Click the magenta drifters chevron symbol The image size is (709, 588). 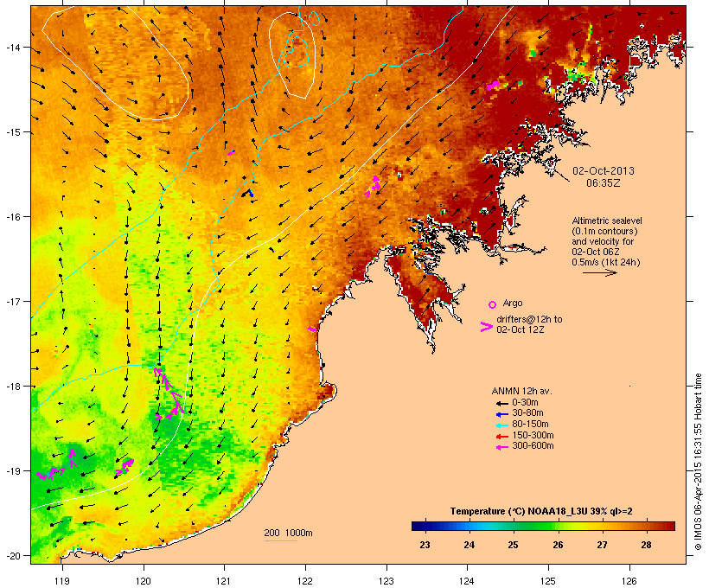(x=486, y=327)
